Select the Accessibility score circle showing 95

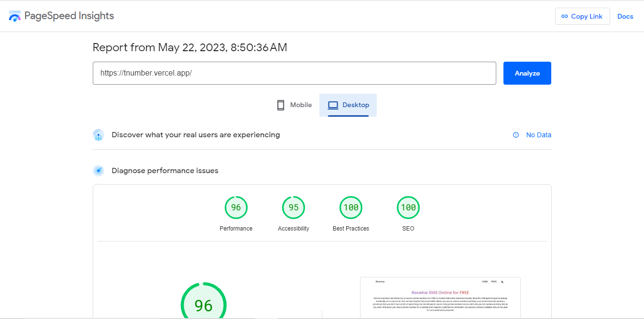(293, 207)
